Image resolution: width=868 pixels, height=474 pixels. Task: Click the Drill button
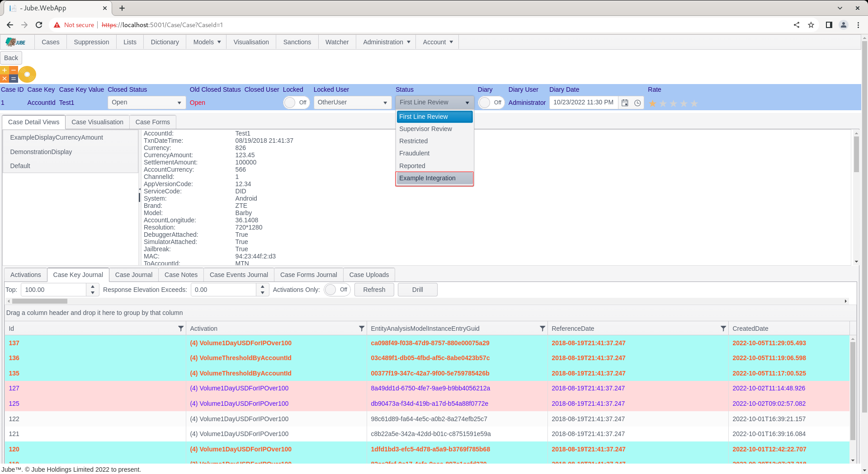coord(418,290)
